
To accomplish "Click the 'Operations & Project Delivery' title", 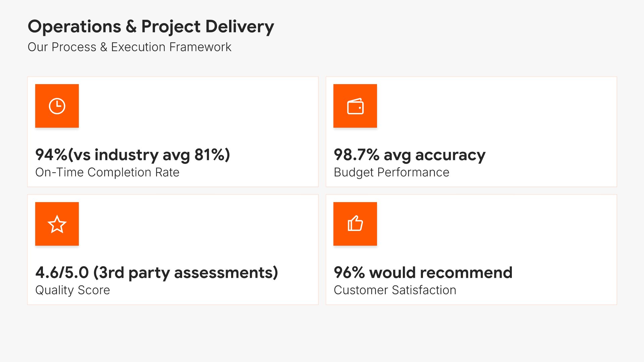I will tap(151, 26).
